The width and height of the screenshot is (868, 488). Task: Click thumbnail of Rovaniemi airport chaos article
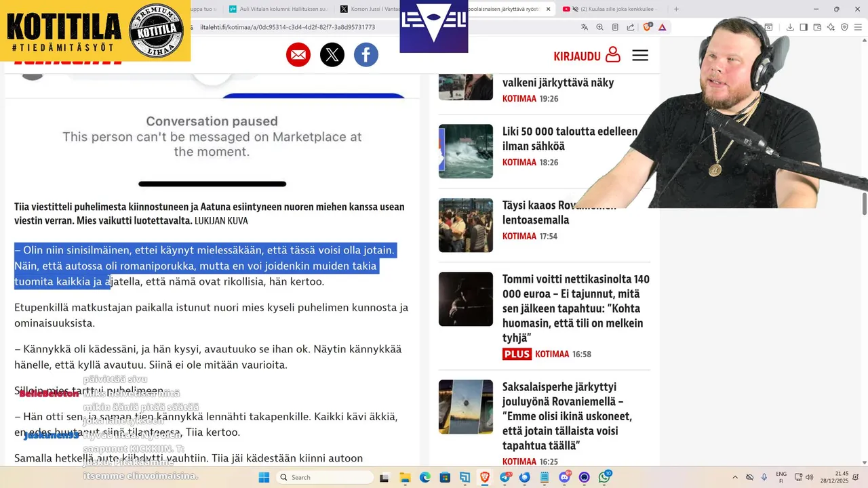(466, 225)
